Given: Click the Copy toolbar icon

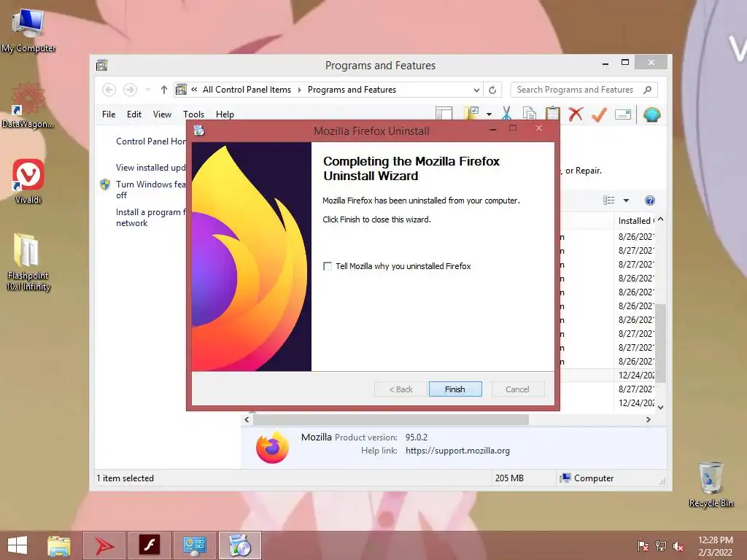Looking at the screenshot, I should point(530,114).
